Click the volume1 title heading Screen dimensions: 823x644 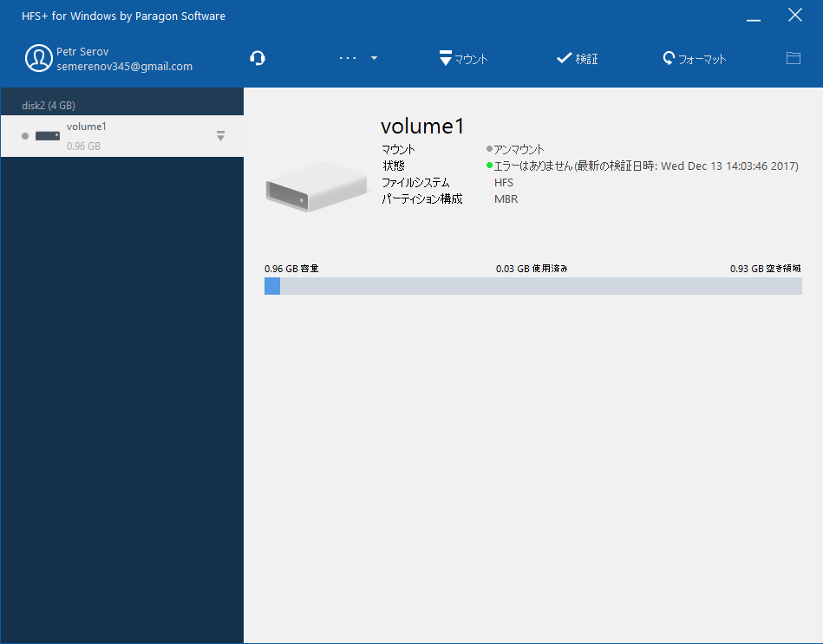[x=422, y=127]
